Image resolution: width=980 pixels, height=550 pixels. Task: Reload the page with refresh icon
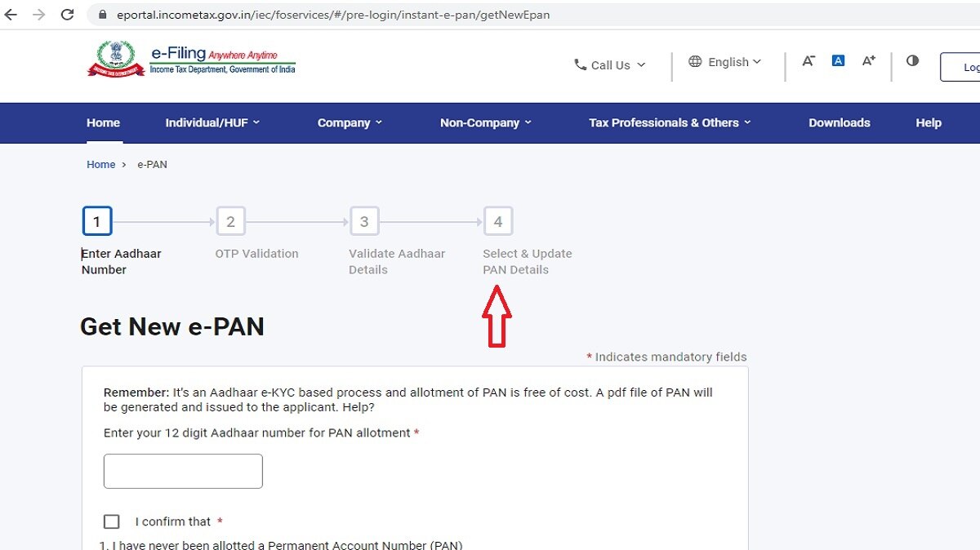68,15
